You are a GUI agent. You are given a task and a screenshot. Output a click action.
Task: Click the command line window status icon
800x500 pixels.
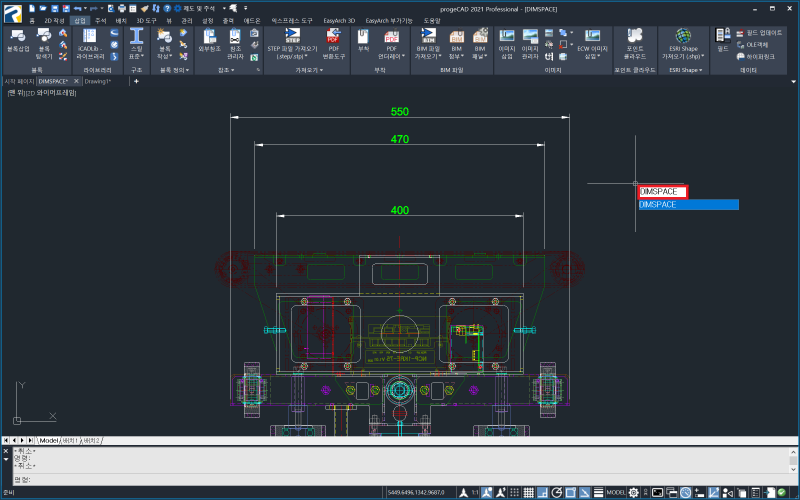click(x=658, y=492)
